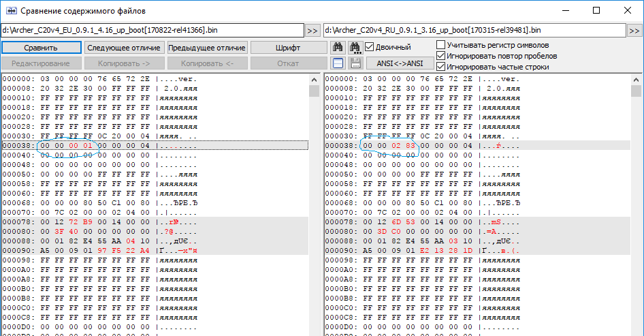
Task: Open the >> browse button for the EU file
Action: click(312, 31)
